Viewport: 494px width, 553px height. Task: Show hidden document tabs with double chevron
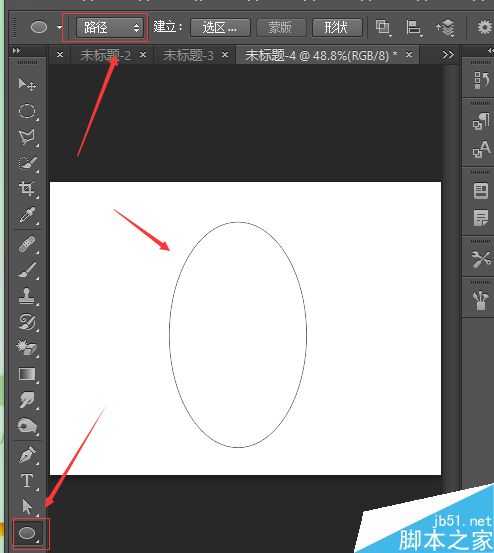click(448, 55)
